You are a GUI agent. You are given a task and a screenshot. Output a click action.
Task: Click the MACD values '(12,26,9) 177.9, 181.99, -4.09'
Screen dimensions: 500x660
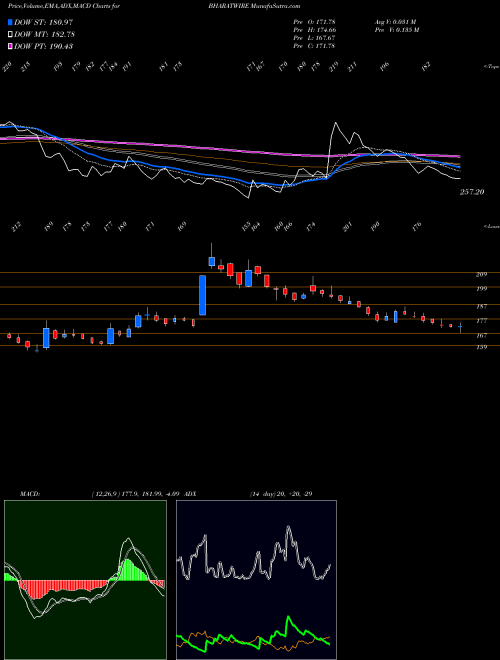pyautogui.click(x=136, y=494)
